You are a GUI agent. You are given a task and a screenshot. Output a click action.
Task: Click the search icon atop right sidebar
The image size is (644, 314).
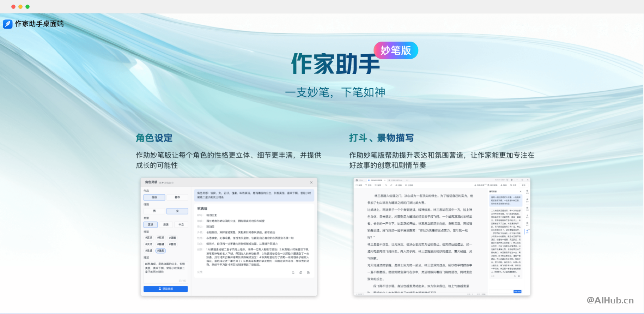(527, 191)
